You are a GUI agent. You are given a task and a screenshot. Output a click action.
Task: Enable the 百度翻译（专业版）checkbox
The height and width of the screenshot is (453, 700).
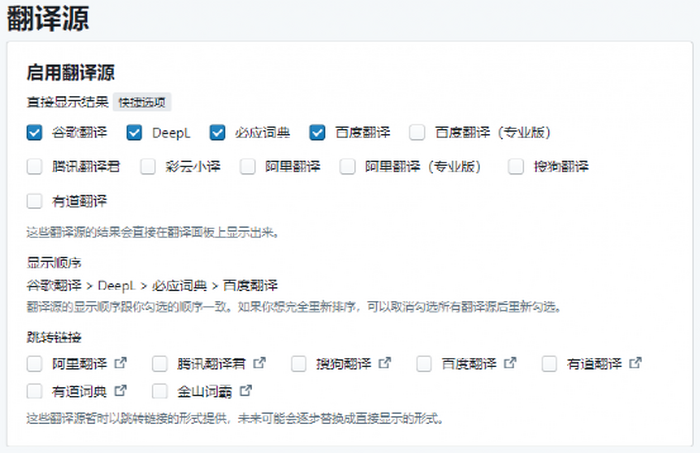(418, 132)
